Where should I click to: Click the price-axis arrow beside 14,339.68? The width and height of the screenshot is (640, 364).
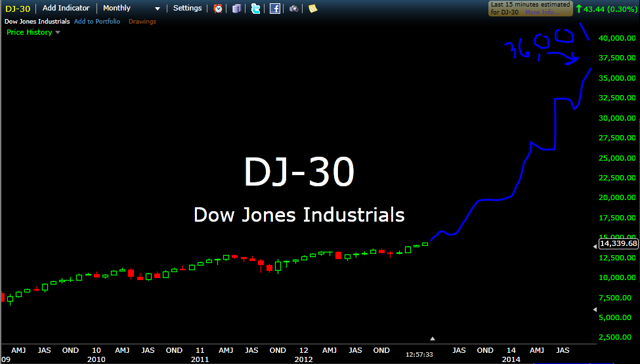595,246
